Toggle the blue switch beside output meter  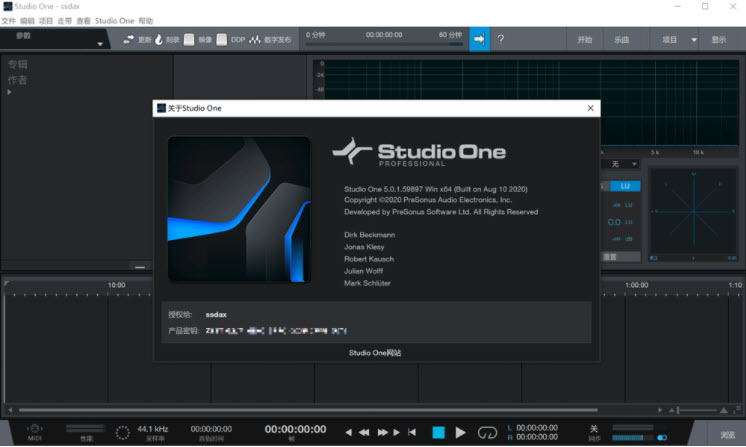click(661, 437)
